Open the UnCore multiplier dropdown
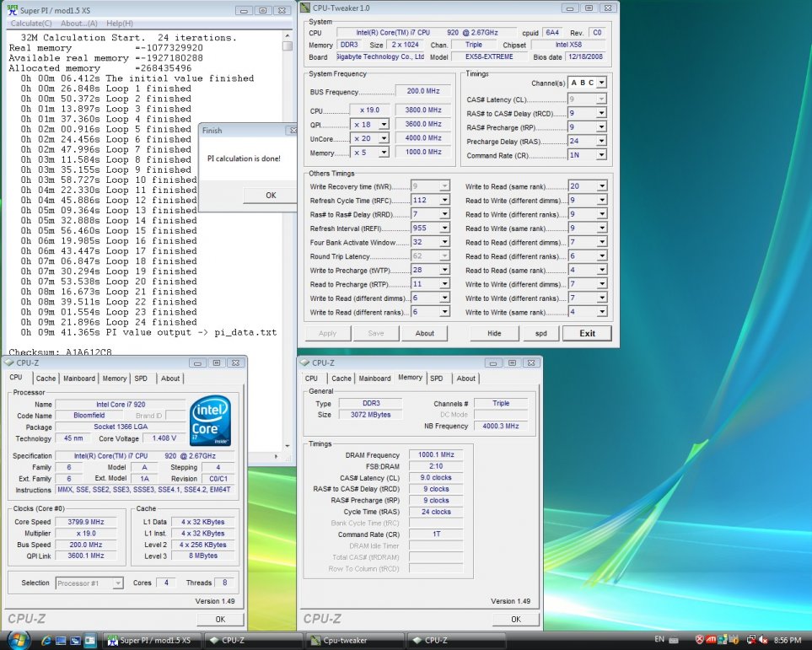 (x=384, y=138)
